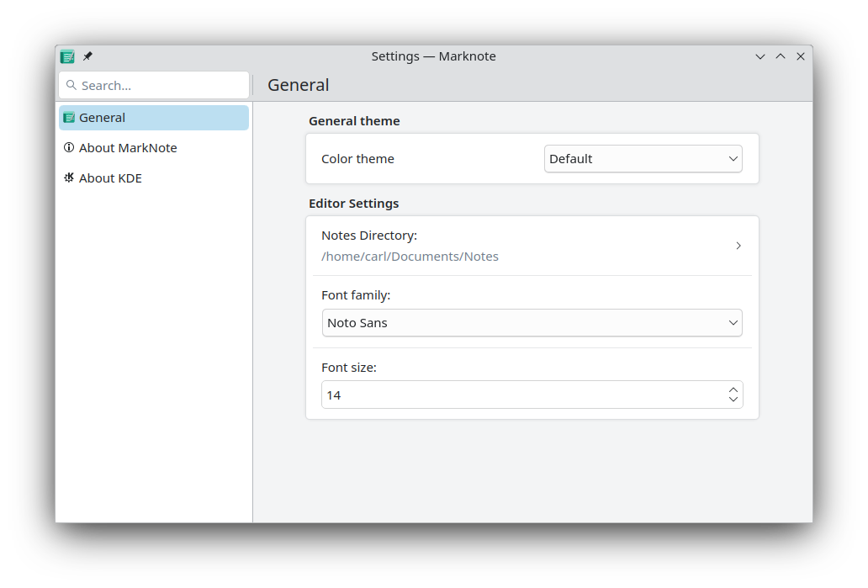868x588 pixels.
Task: Click the magnifier icon in the search box
Action: click(x=71, y=85)
